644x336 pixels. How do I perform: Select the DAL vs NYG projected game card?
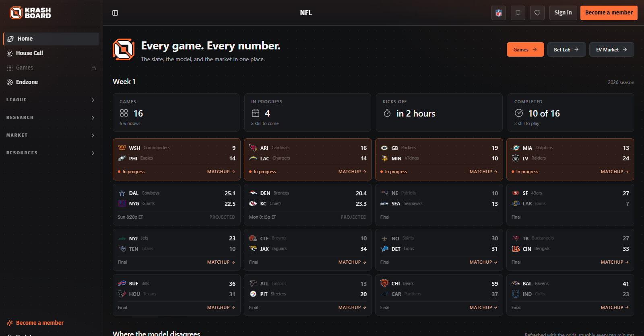(x=177, y=205)
